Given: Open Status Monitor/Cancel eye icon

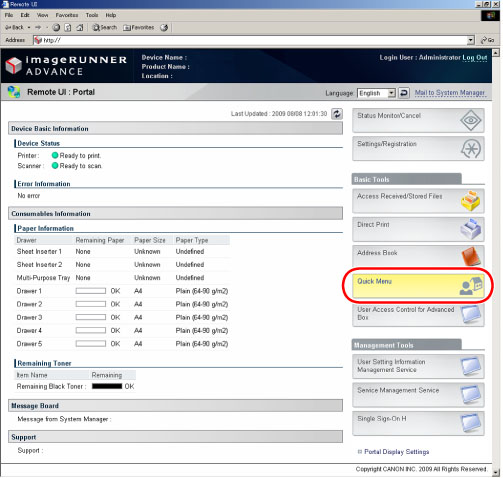Looking at the screenshot, I should click(x=470, y=120).
